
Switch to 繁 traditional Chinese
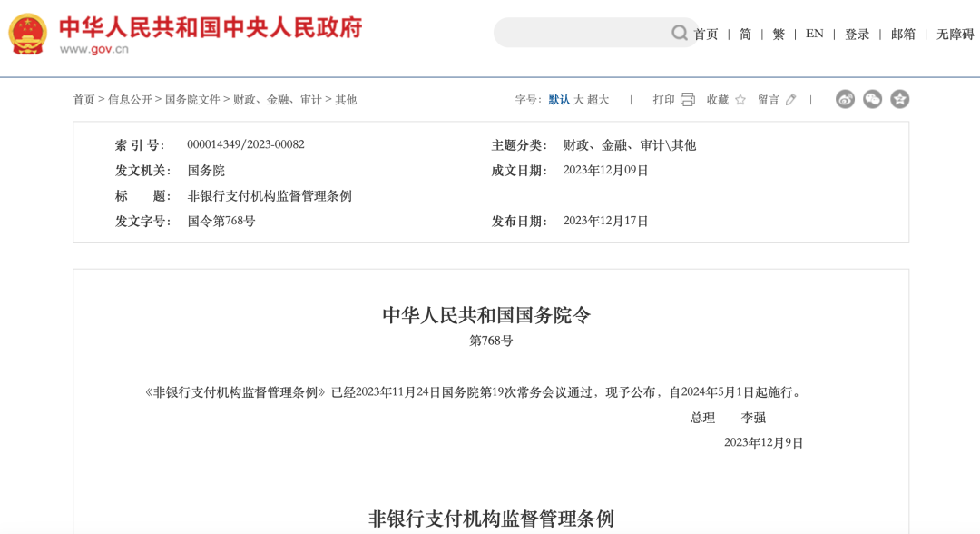click(779, 34)
